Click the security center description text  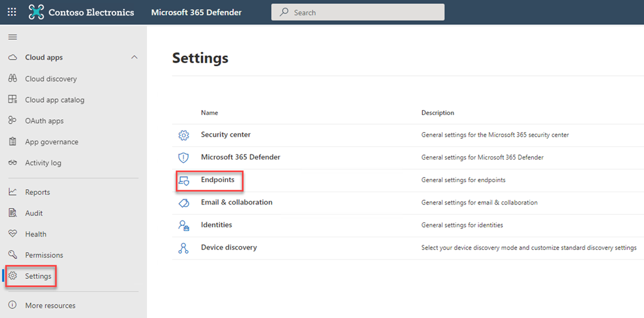[x=495, y=135]
